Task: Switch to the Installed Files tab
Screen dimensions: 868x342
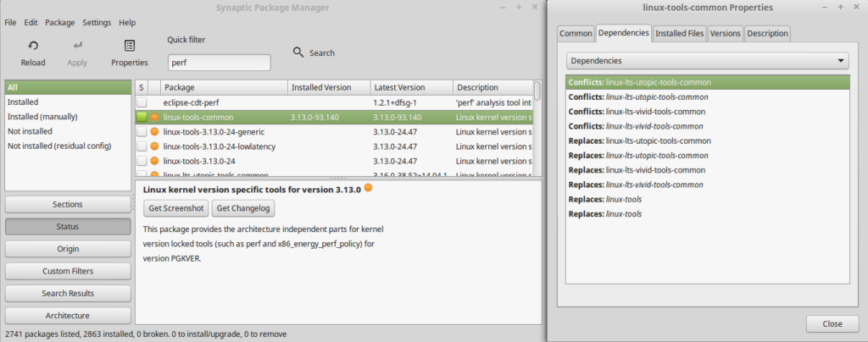Action: click(680, 33)
